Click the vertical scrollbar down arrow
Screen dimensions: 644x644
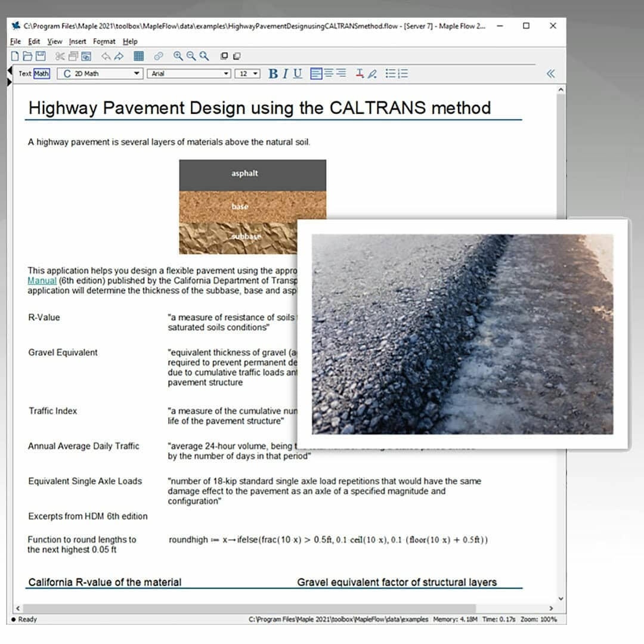pyautogui.click(x=561, y=599)
